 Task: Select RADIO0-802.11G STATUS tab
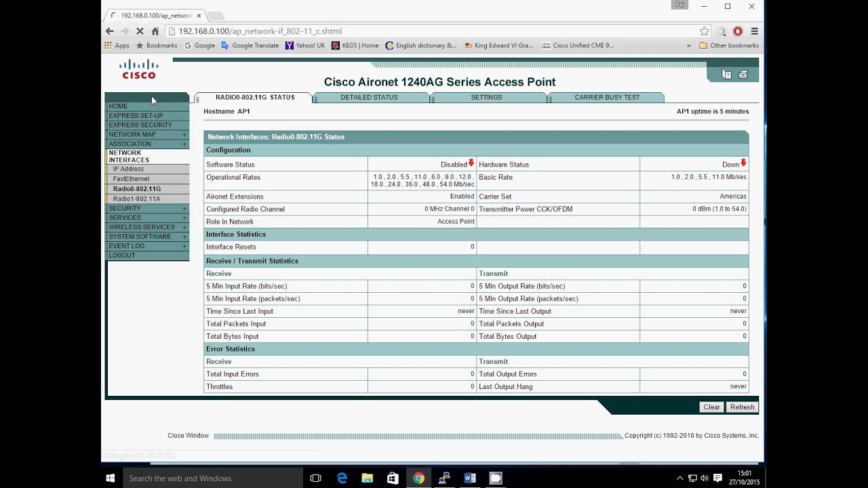[x=255, y=98]
